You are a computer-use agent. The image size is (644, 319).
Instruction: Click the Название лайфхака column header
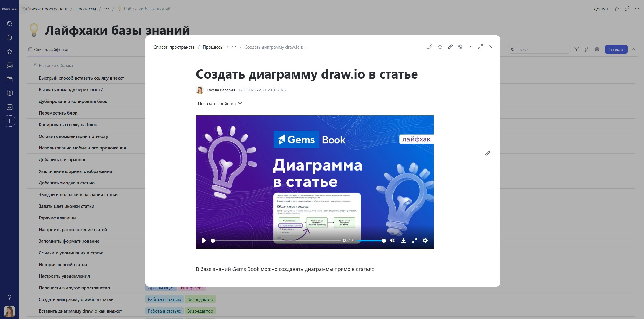(56, 66)
